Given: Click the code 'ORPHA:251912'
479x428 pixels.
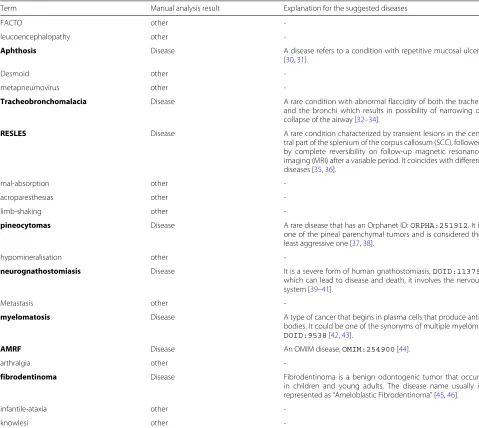Looking at the screenshot, I should pyautogui.click(x=439, y=226).
